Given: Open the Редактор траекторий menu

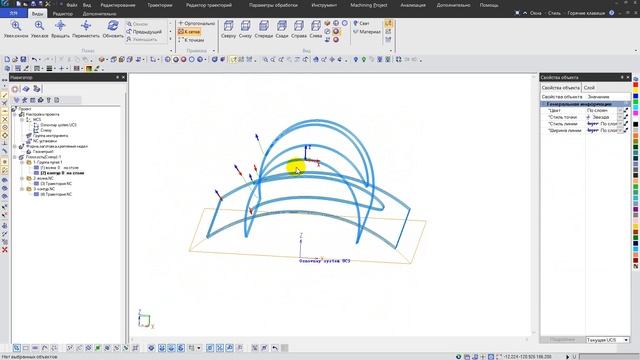Looking at the screenshot, I should point(209,5).
